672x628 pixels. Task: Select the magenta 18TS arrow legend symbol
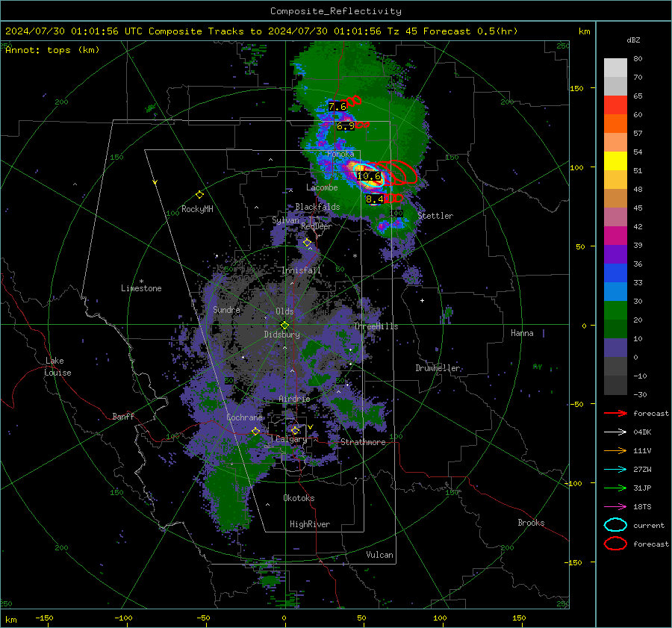point(615,507)
